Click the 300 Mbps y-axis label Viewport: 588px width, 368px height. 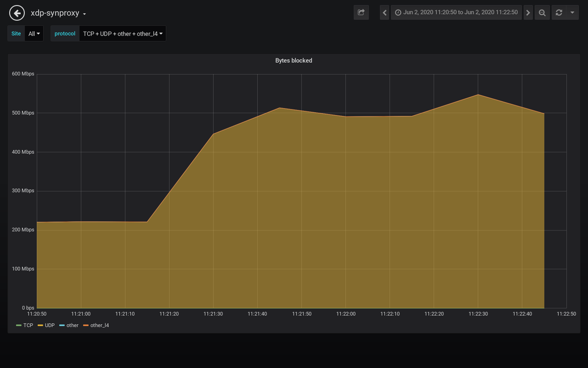pyautogui.click(x=23, y=191)
